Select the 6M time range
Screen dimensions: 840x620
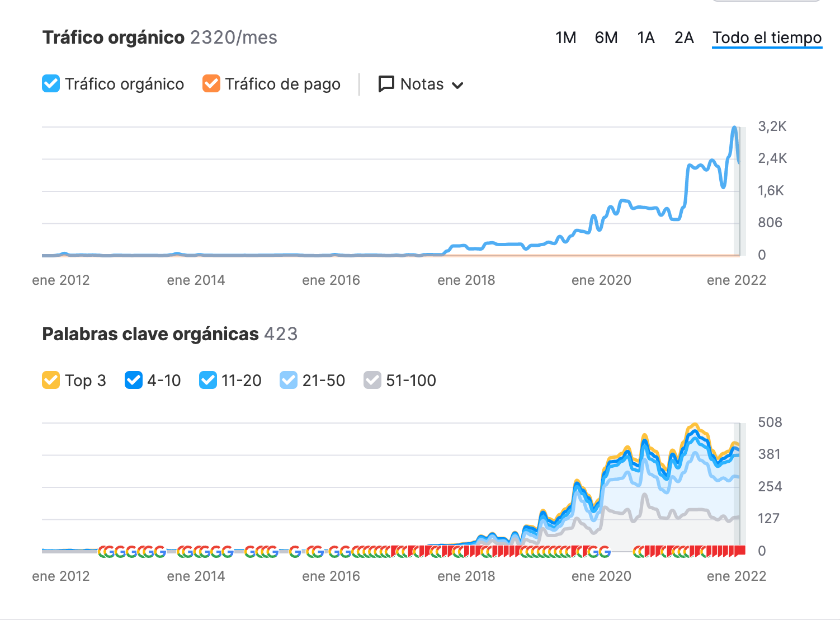click(x=606, y=37)
